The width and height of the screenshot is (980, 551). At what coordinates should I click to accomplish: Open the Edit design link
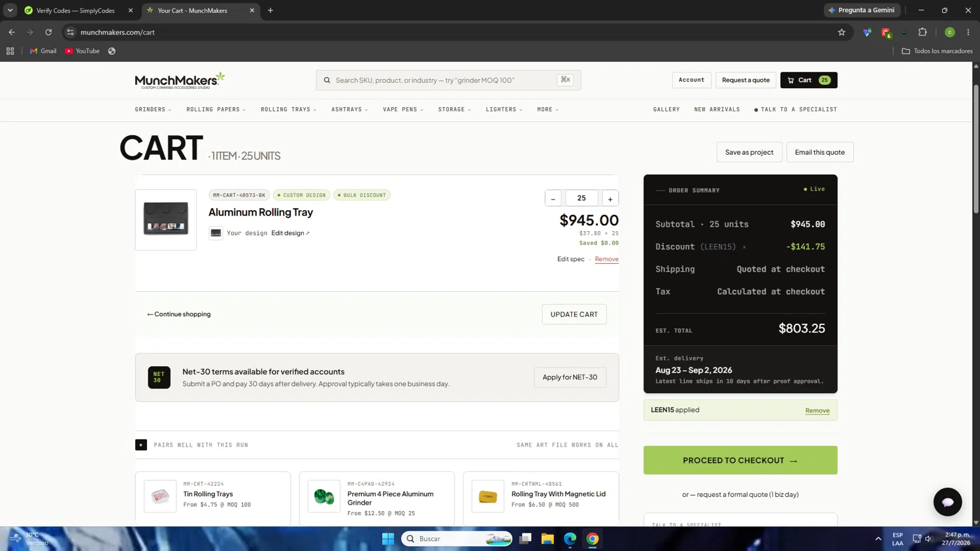pos(290,233)
